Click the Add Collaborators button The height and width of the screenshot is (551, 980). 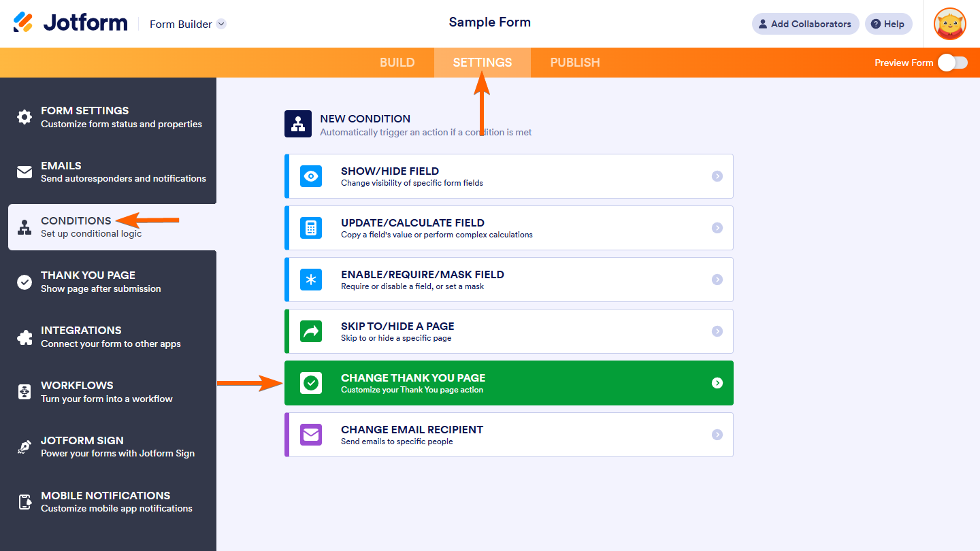pos(805,24)
